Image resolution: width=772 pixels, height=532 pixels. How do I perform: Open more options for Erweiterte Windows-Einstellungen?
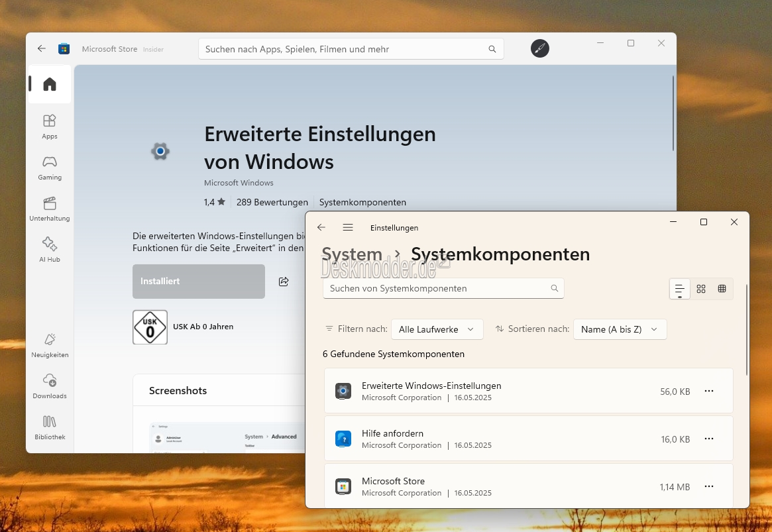click(x=709, y=392)
